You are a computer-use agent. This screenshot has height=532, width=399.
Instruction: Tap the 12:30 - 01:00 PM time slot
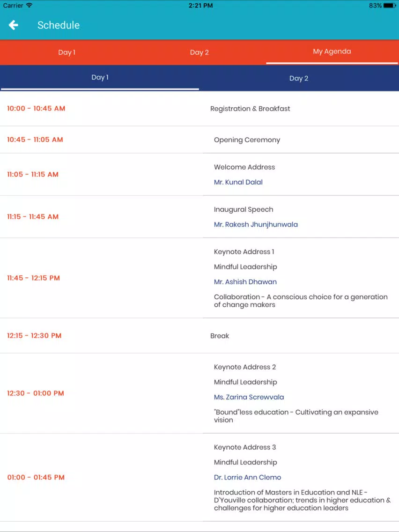pyautogui.click(x=35, y=393)
